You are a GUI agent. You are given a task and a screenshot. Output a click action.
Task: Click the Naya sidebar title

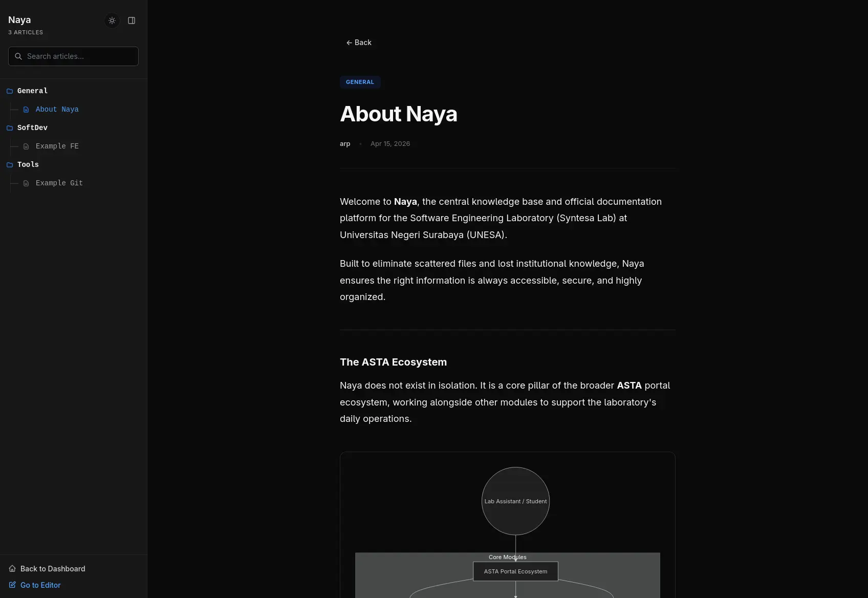tap(19, 20)
